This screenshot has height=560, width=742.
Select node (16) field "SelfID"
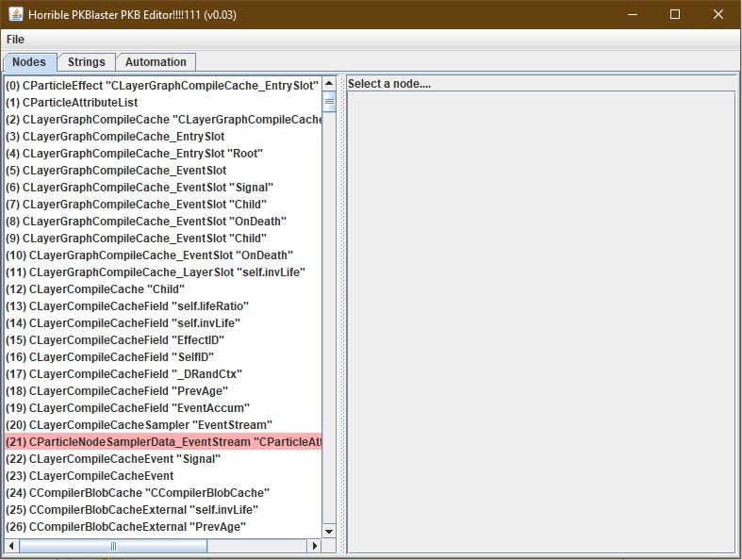coord(163,357)
